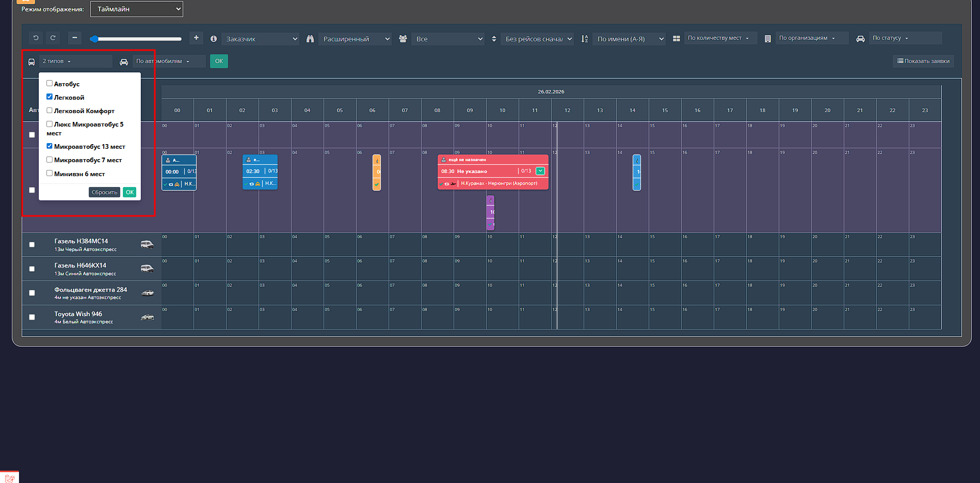Click the timeline zoom slider handle
Image resolution: width=980 pixels, height=483 pixels.
(94, 39)
